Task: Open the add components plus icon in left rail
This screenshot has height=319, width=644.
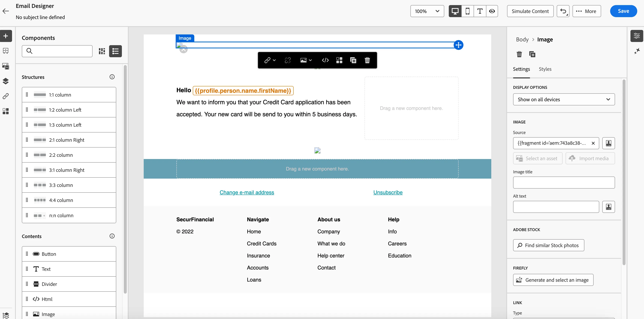Action: click(x=6, y=36)
